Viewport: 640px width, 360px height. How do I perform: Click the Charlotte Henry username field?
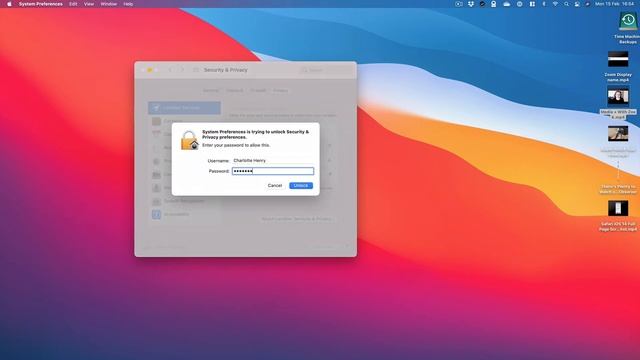[273, 160]
